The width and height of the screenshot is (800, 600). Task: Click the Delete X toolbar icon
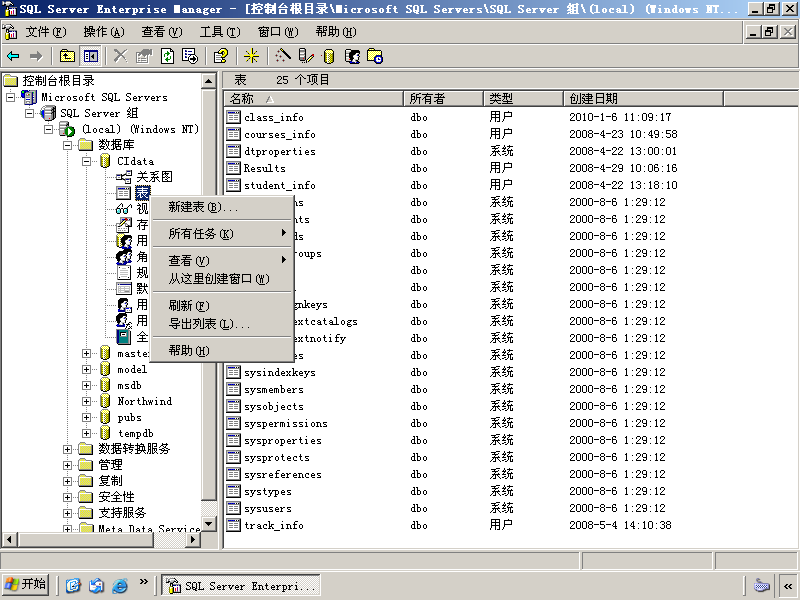120,56
